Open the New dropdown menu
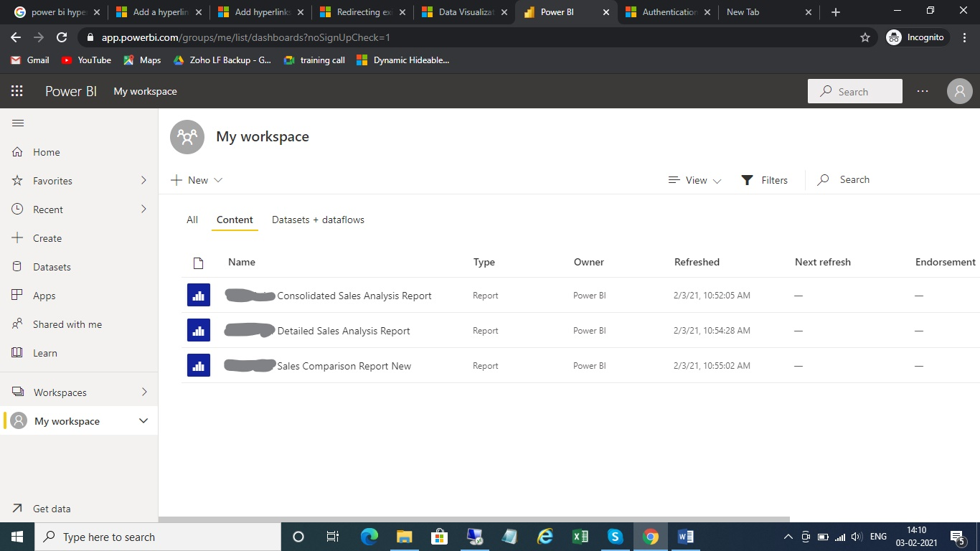This screenshot has height=551, width=980. click(x=197, y=180)
